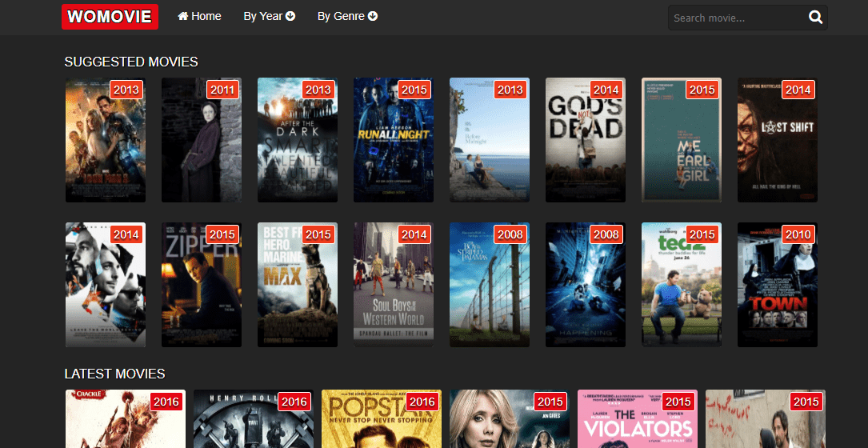The height and width of the screenshot is (448, 868).
Task: Click the search magnifier icon
Action: point(815,18)
